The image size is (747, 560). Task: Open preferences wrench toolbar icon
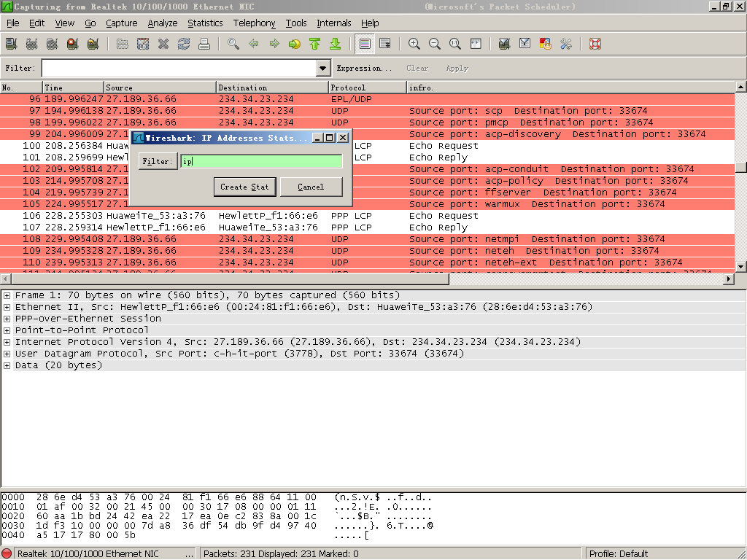[566, 44]
